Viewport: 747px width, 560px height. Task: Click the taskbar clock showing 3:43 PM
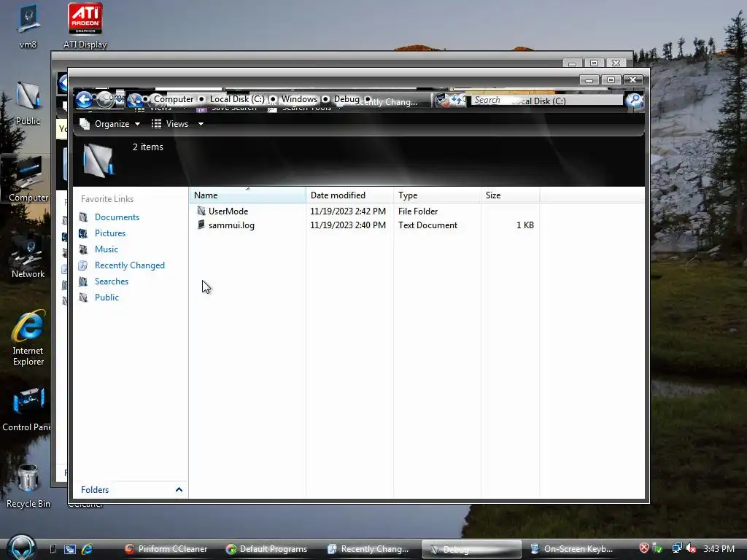pyautogui.click(x=719, y=549)
